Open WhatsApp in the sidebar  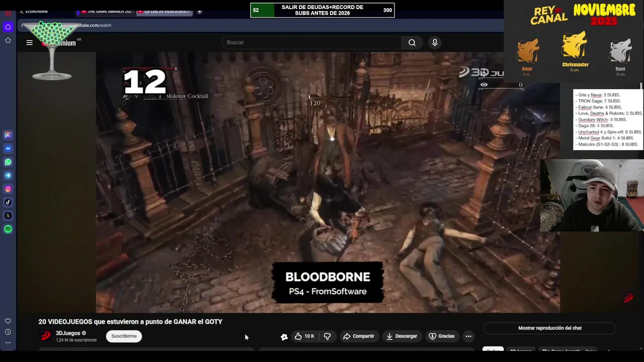(8, 162)
